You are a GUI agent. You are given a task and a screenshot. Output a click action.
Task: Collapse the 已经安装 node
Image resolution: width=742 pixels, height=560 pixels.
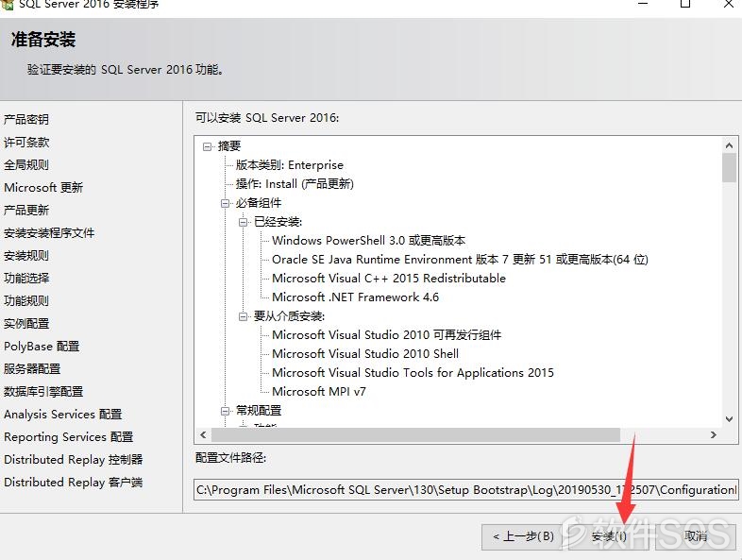click(243, 222)
